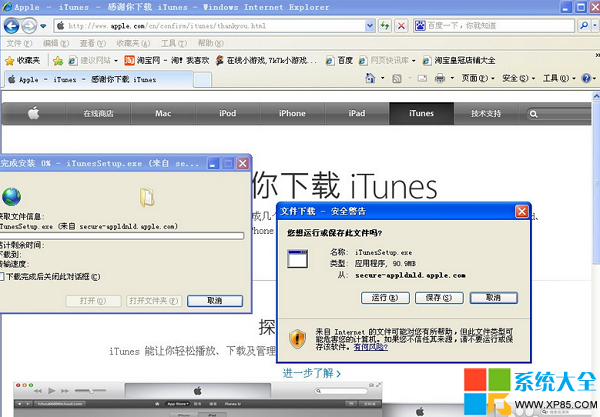Open iTunes in Apple navigation

421,113
